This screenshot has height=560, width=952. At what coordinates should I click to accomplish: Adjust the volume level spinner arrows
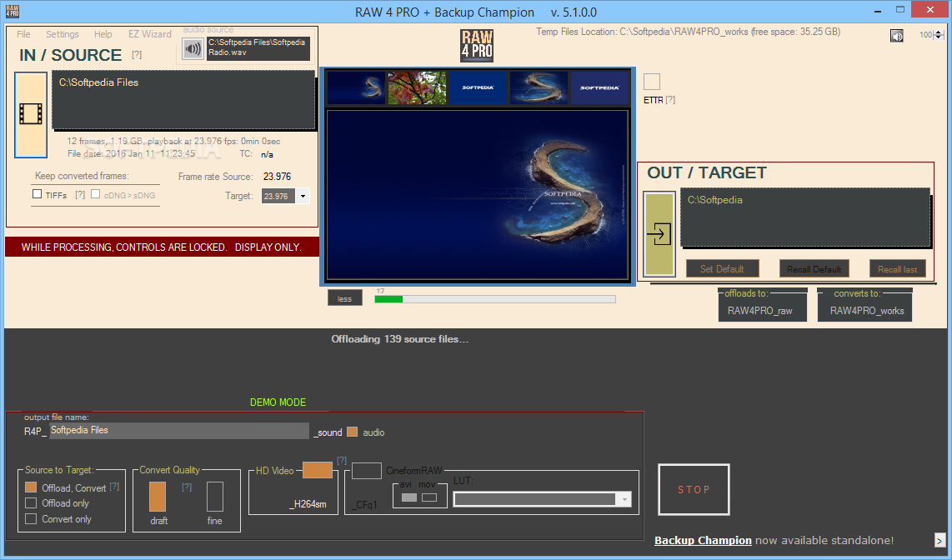tap(939, 35)
